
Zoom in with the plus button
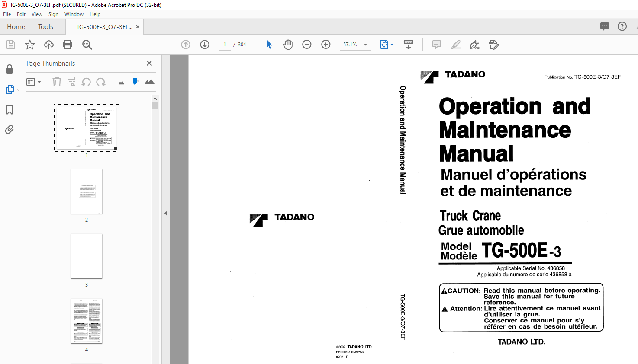point(326,45)
